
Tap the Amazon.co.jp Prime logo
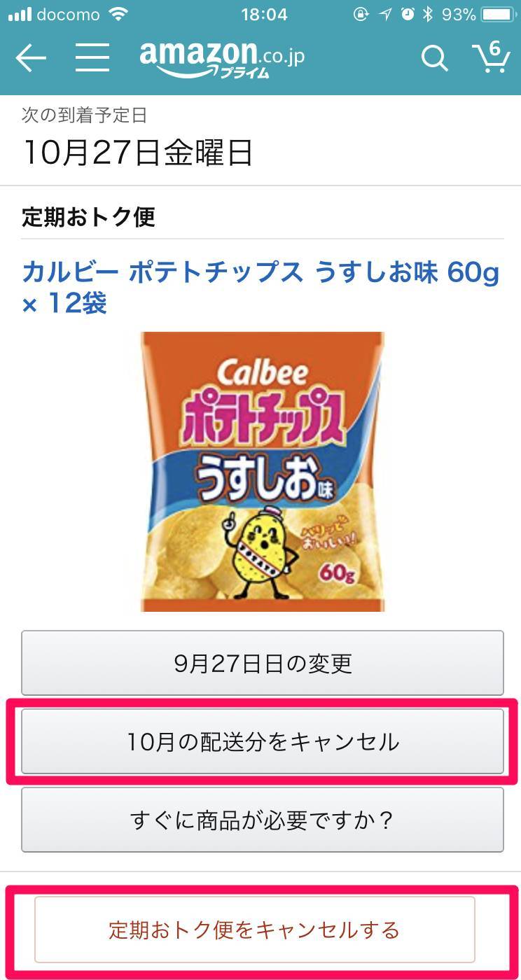coord(222,57)
